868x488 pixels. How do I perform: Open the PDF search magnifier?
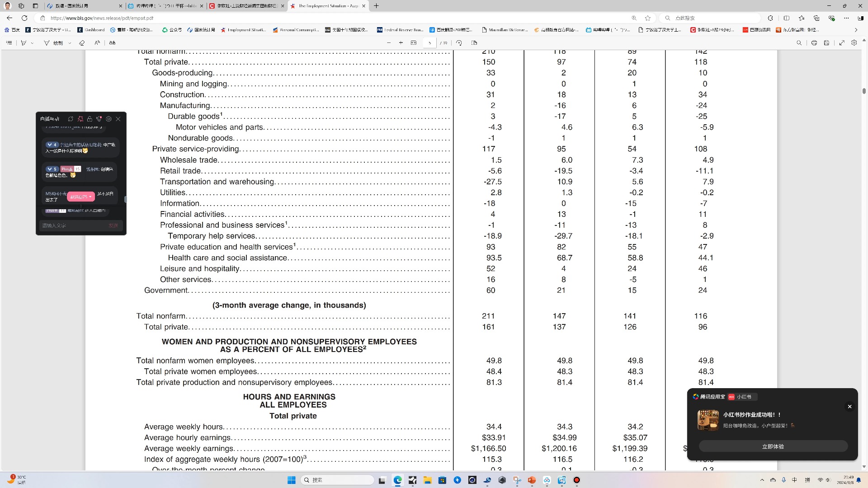[x=799, y=42]
